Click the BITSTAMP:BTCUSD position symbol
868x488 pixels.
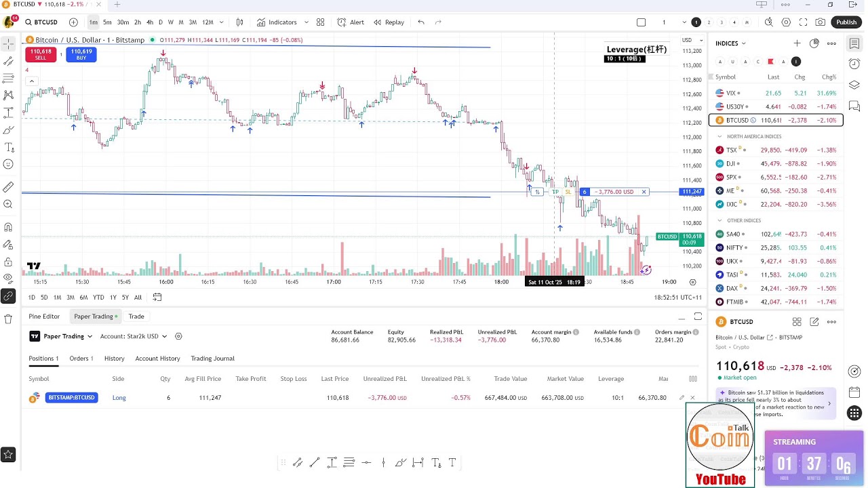[x=71, y=398]
